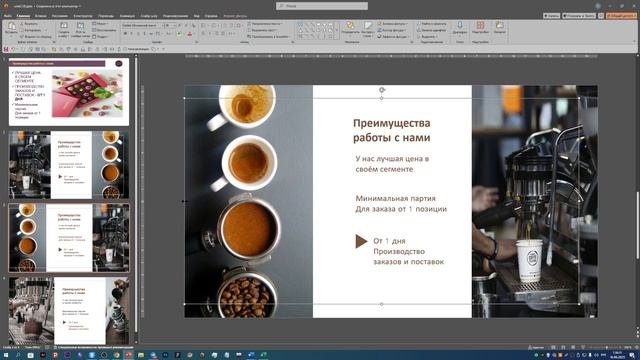
Task: Center text in the paragraph group
Action: click(x=210, y=33)
